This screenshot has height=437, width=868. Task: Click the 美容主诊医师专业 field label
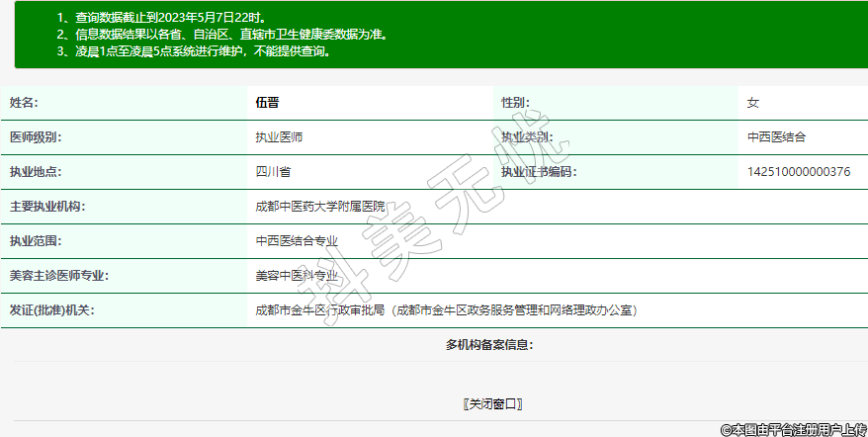[58, 276]
